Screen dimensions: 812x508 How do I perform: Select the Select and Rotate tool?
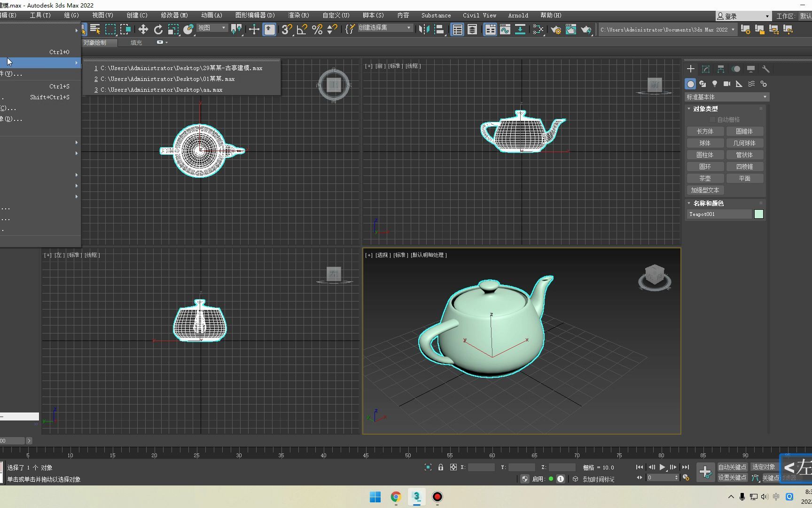158,29
